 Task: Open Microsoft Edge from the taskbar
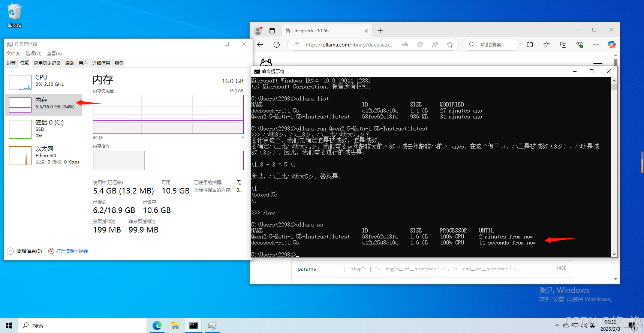(x=157, y=325)
